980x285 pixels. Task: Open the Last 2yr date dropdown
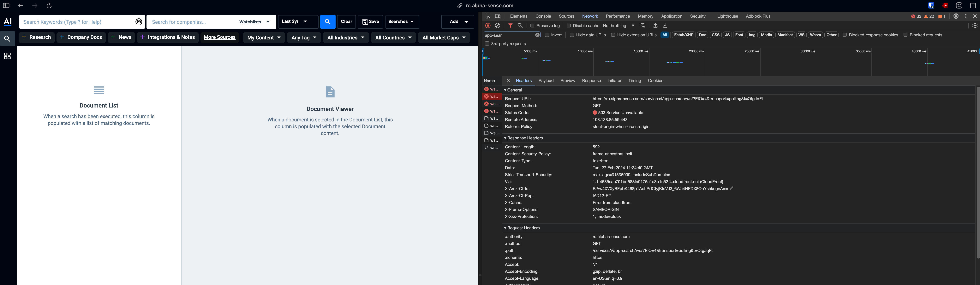[x=298, y=22]
